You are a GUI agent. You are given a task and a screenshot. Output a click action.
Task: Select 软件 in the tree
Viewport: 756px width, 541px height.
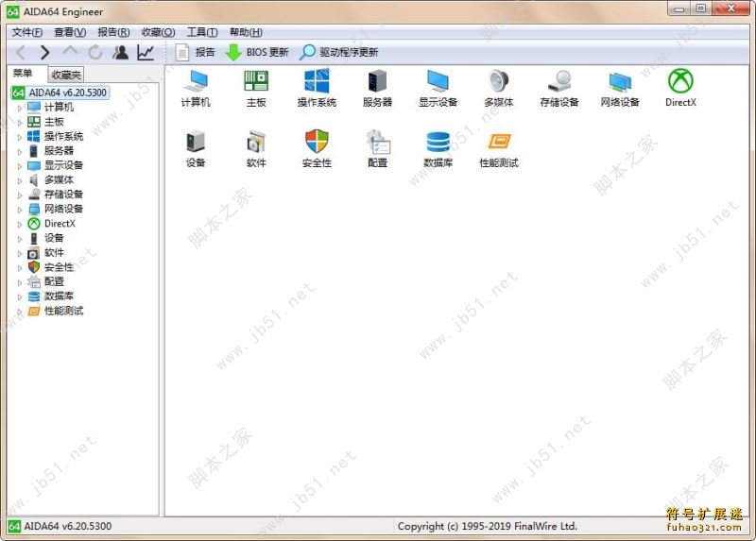54,252
